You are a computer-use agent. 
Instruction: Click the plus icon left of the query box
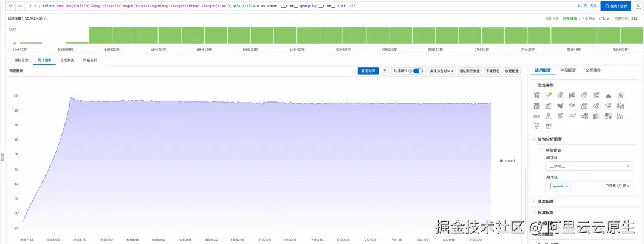click(x=20, y=6)
